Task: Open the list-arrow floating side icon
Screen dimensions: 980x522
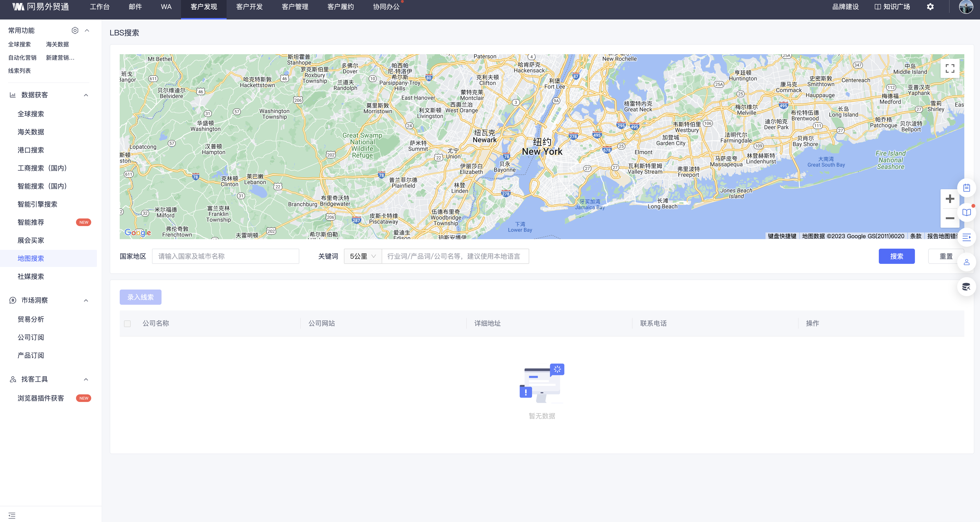Action: 966,237
